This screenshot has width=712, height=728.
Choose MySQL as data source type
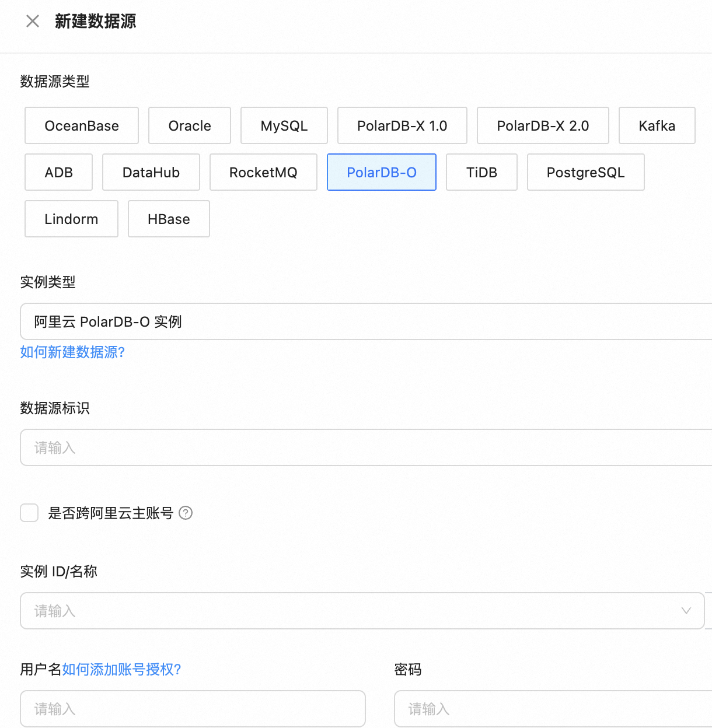(x=284, y=125)
